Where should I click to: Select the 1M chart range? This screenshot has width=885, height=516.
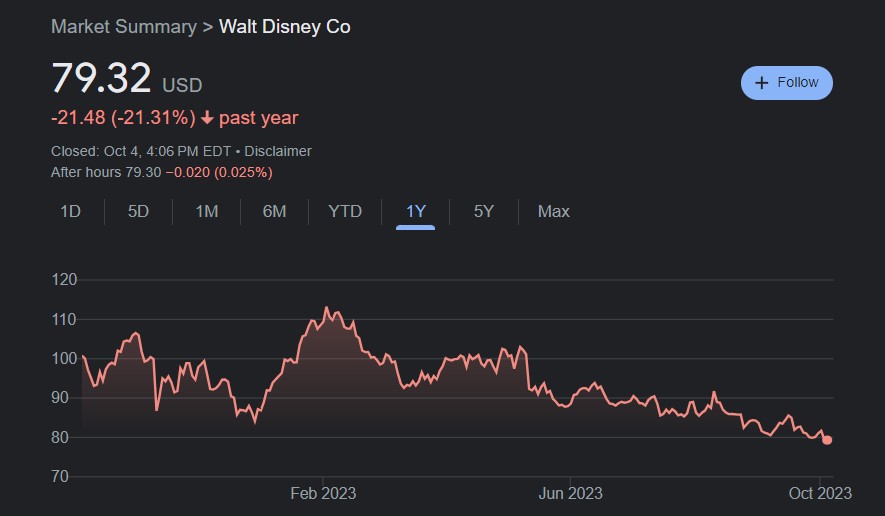tap(206, 211)
